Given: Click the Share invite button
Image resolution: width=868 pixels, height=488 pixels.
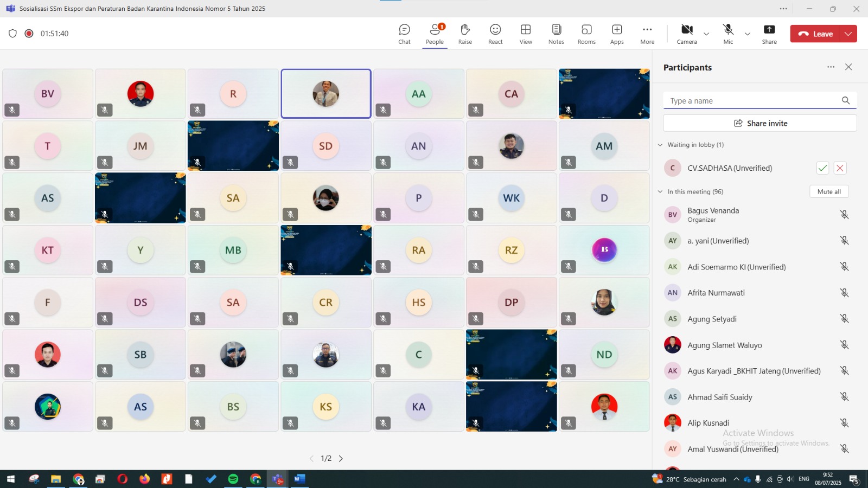Looking at the screenshot, I should [x=760, y=123].
